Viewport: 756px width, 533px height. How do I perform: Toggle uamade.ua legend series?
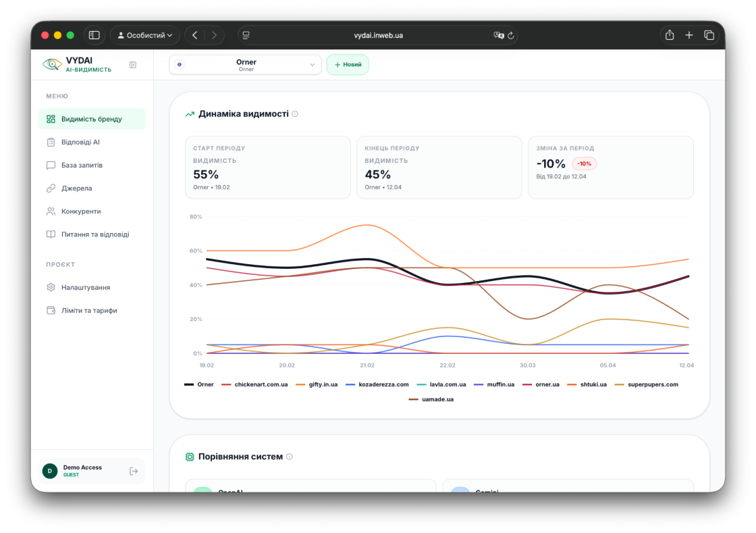point(431,399)
